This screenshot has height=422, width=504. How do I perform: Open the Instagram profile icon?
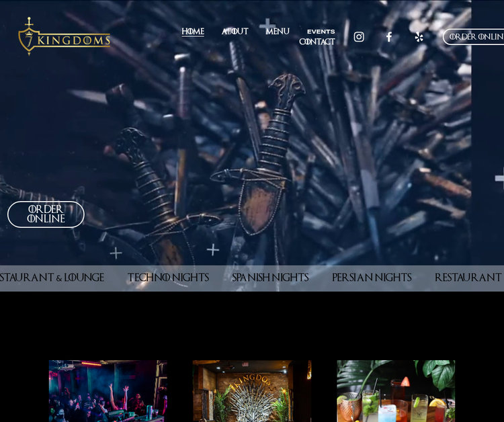(359, 37)
